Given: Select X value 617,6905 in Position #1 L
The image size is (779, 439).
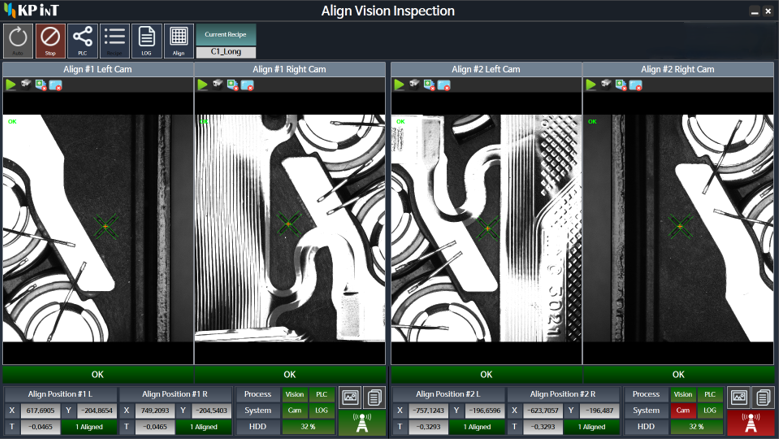Looking at the screenshot, I should pos(41,411).
